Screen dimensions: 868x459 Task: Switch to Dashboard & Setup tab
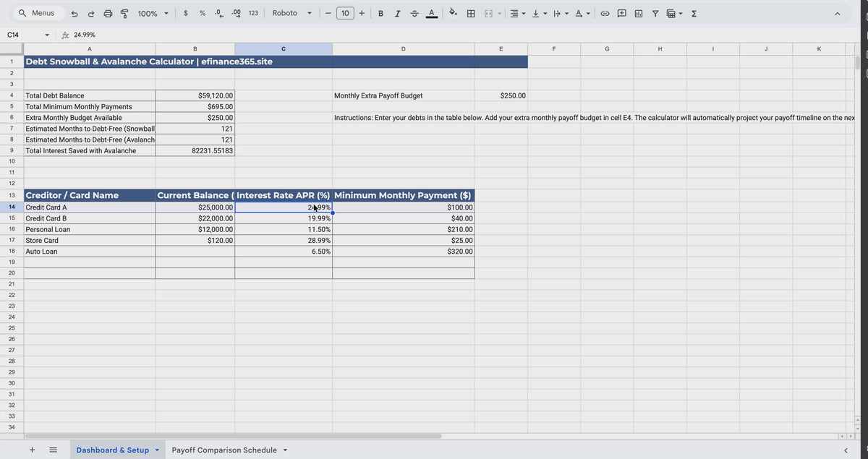[113, 450]
